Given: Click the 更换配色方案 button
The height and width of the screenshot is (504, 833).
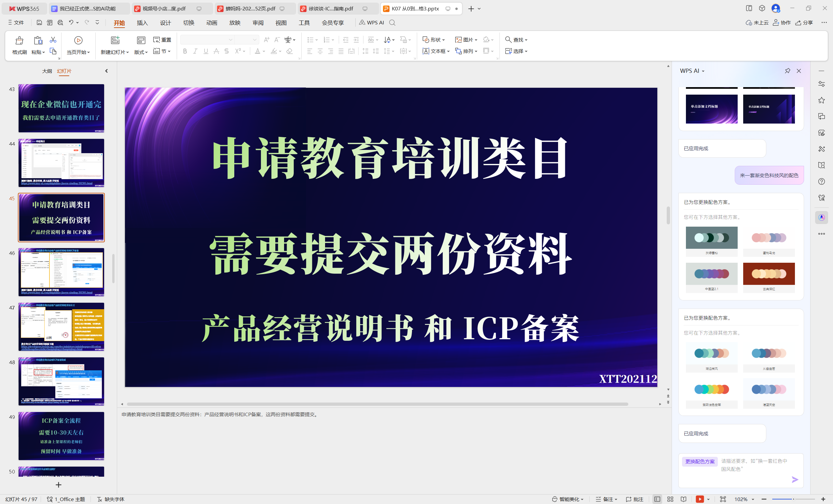Looking at the screenshot, I should pyautogui.click(x=700, y=461).
